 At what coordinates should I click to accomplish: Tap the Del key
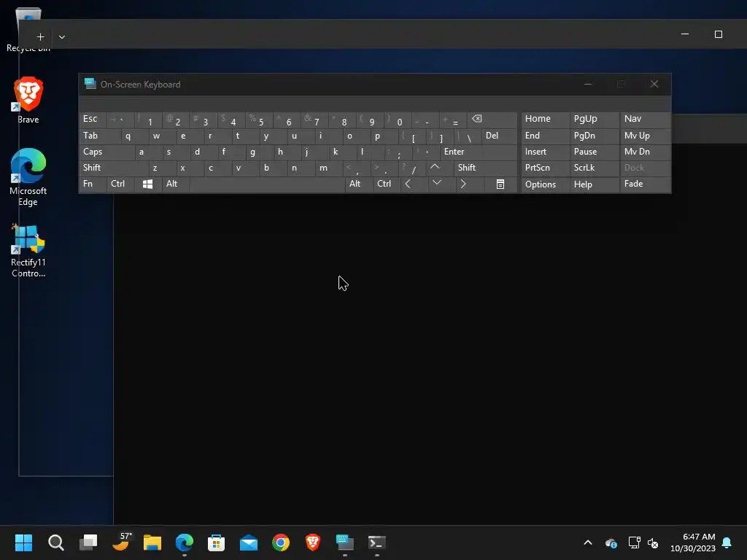pyautogui.click(x=499, y=136)
